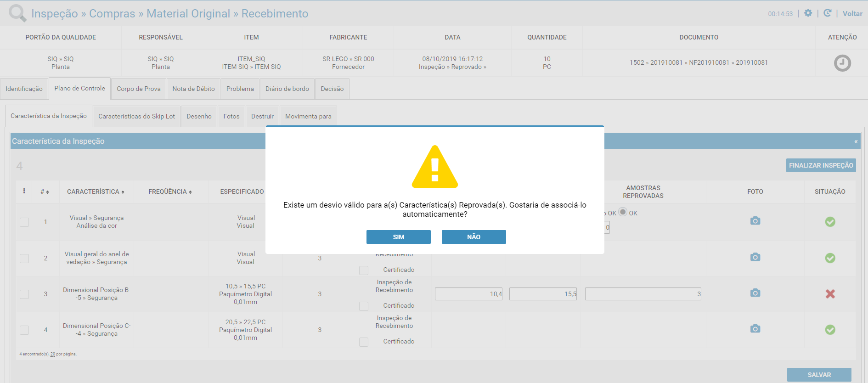Click green approved status icon in row 2

tap(830, 258)
